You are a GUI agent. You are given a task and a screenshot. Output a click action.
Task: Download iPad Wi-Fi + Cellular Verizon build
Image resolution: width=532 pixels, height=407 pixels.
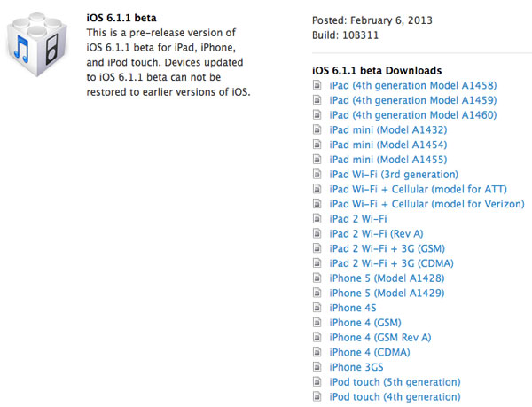(x=426, y=204)
